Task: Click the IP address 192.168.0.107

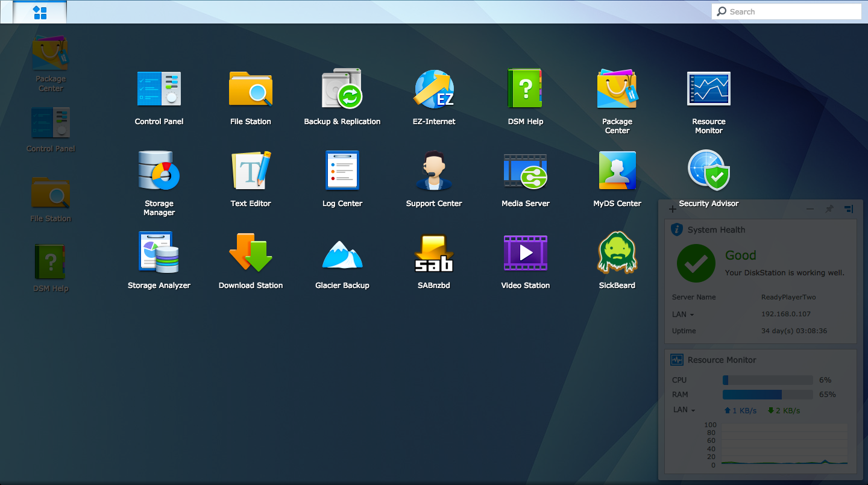Action: coord(785,314)
